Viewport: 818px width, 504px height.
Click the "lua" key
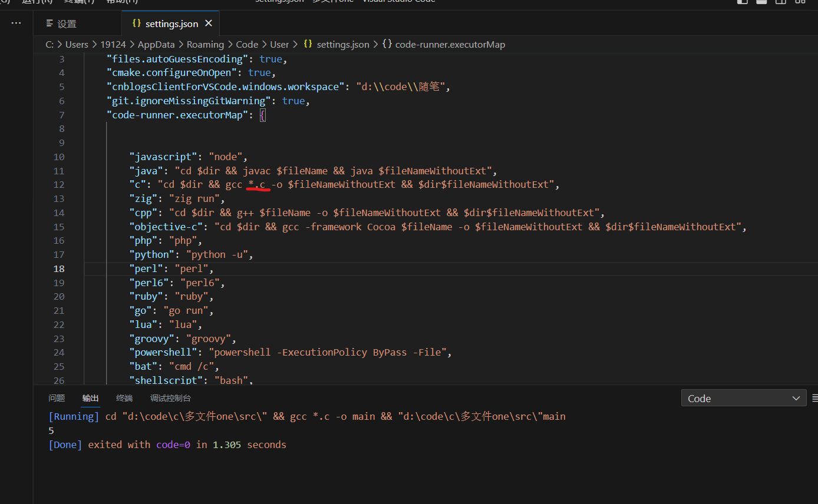pyautogui.click(x=143, y=324)
